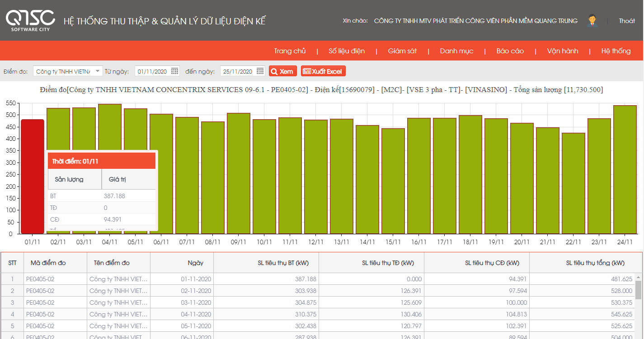644x339 pixels.
Task: Click the 09/11 chart bar
Action: click(239, 173)
